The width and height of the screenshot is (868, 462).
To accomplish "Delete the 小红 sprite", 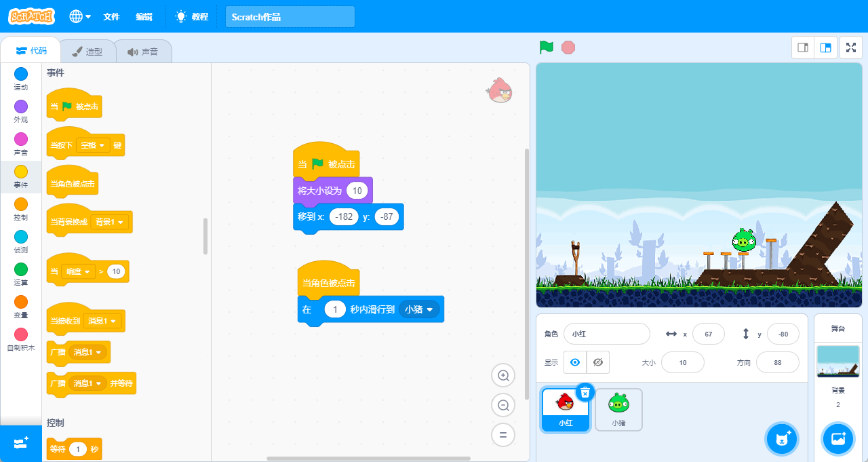I will click(x=585, y=392).
